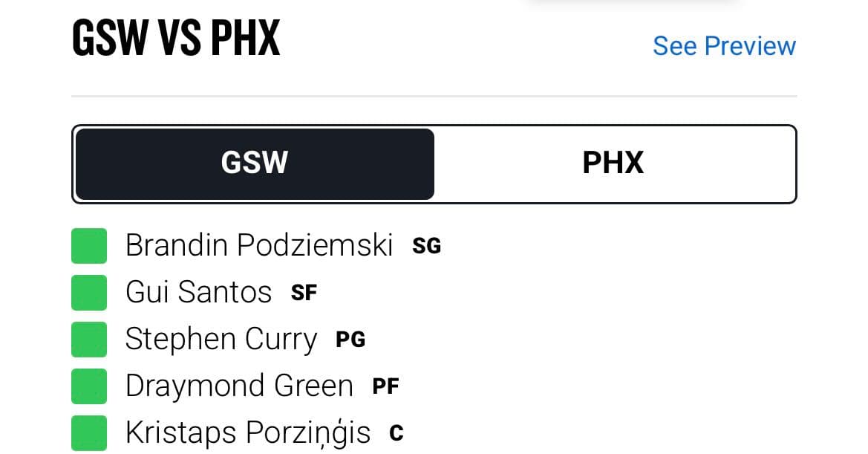Click the divider line below the heading
Image resolution: width=868 pixels, height=454 pixels.
(434, 97)
